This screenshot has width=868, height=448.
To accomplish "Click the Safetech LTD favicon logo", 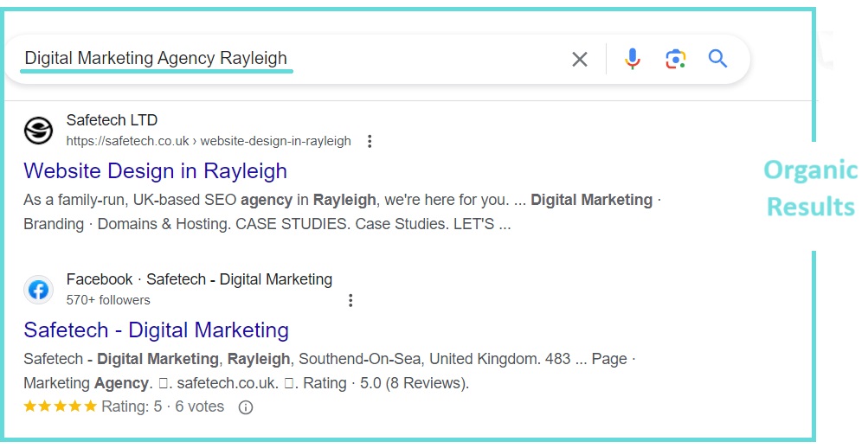I will (38, 131).
